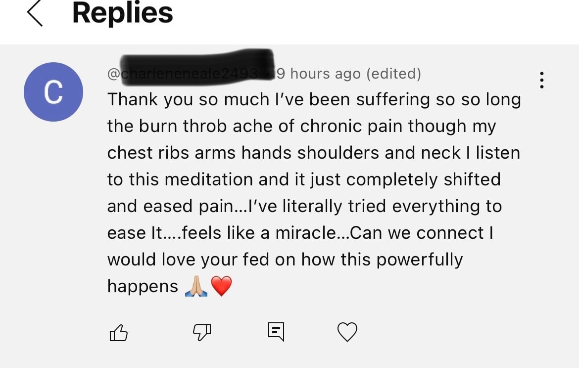
Task: Tap the phrase 'completely shifted' in comment
Action: tap(423, 179)
